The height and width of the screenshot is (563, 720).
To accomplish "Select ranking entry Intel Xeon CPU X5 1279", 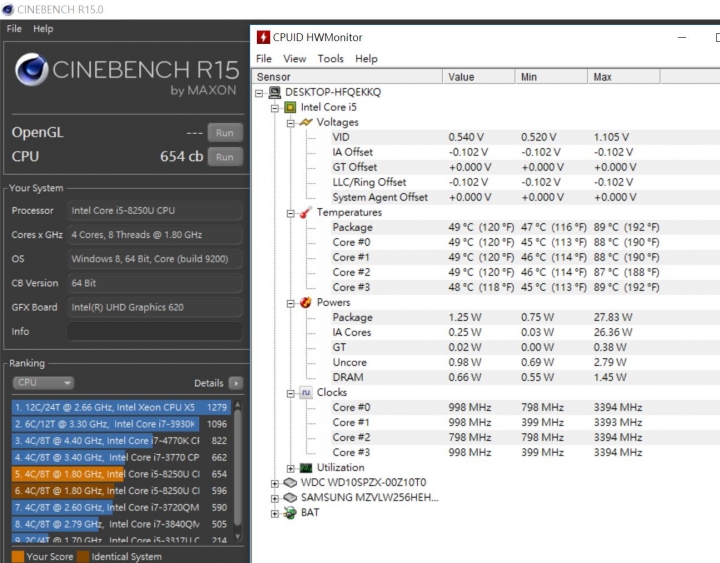I will pyautogui.click(x=120, y=407).
